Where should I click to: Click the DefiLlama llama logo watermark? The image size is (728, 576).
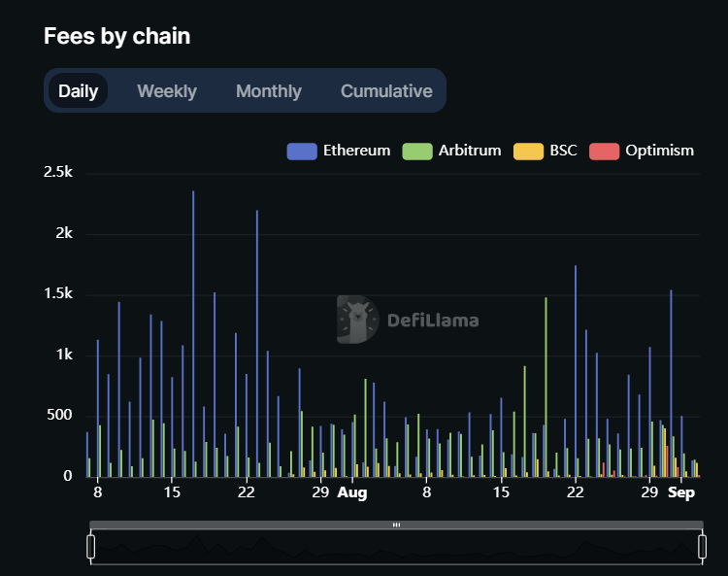[357, 320]
